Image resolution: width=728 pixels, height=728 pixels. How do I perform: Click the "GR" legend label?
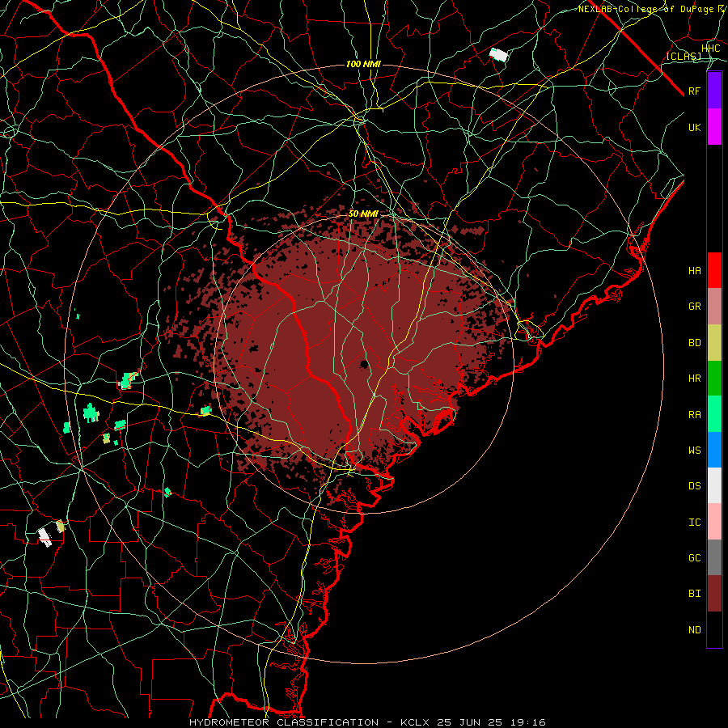tap(694, 307)
